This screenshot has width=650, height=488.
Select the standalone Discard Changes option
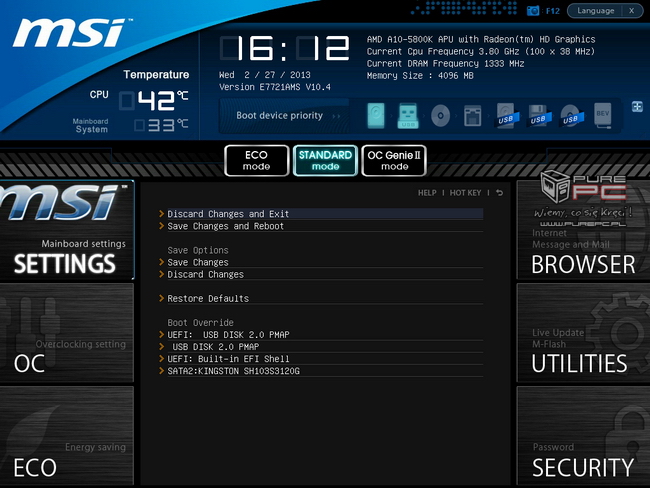click(321, 274)
